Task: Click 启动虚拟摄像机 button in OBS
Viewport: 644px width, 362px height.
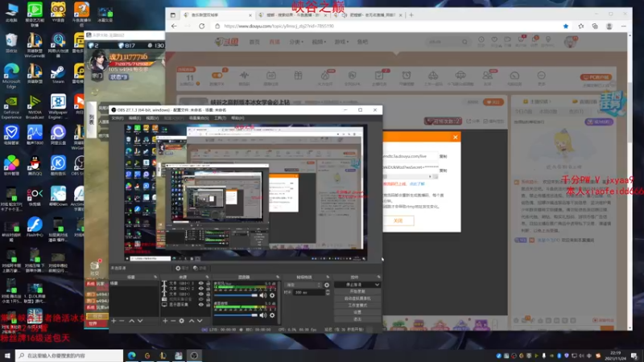Action: point(357,298)
